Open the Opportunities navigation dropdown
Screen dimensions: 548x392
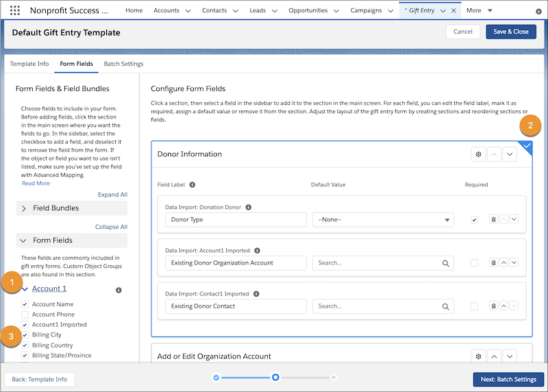click(x=336, y=11)
